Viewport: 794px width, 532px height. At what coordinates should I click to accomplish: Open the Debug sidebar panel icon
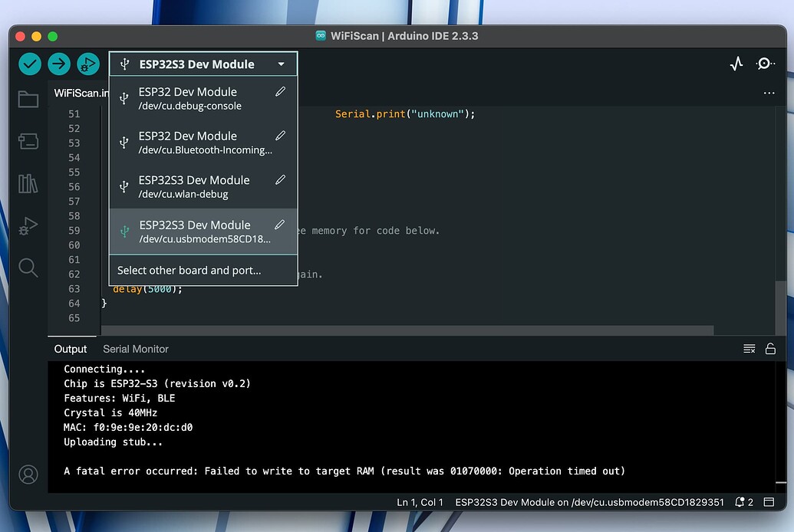click(28, 226)
